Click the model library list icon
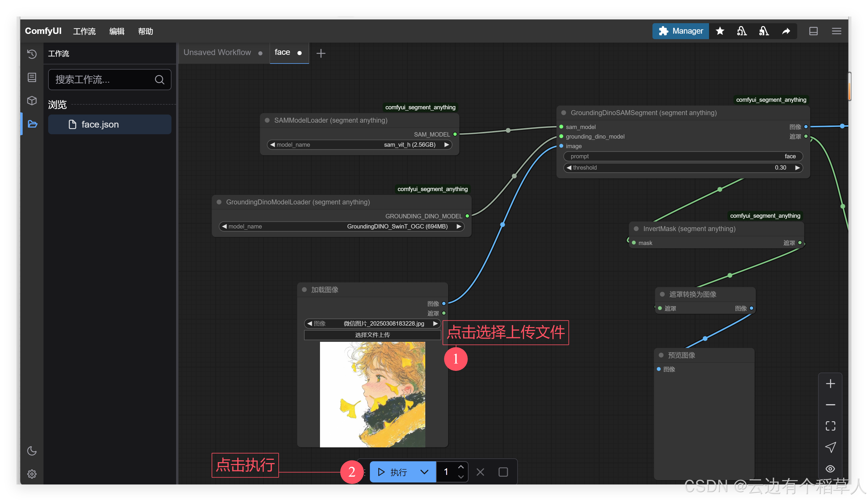 click(32, 77)
